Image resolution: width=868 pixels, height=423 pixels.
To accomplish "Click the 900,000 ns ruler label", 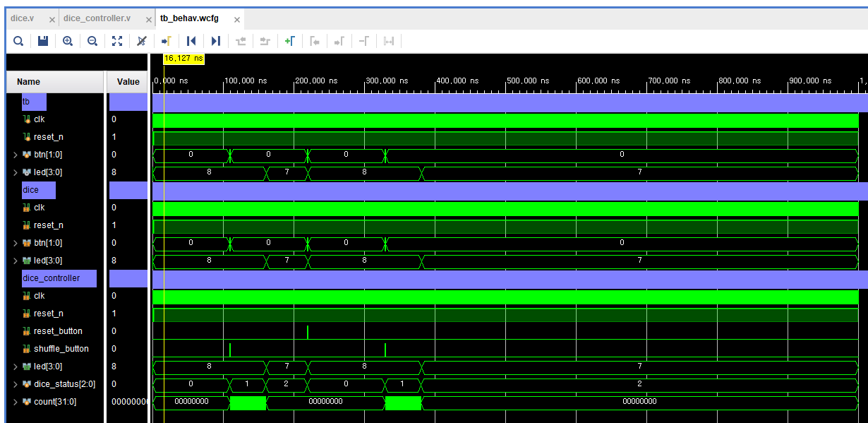I will point(809,81).
